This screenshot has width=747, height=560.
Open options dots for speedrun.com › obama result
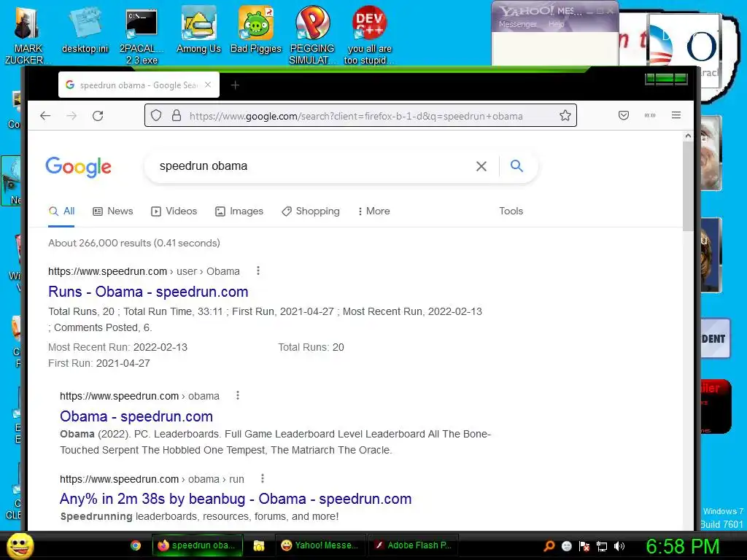point(238,395)
